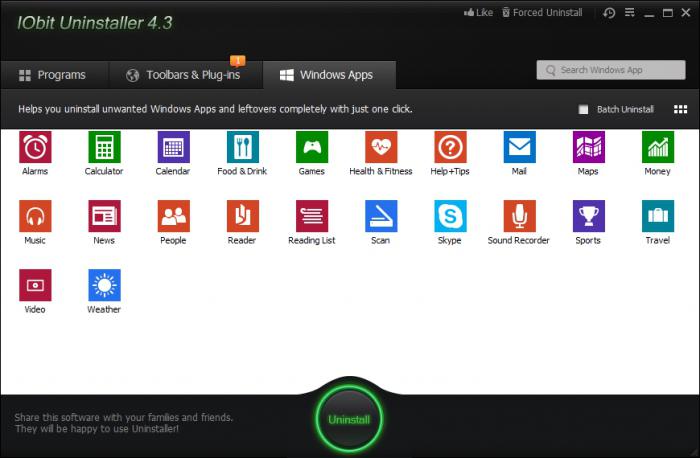
Task: Select the Help+Tips app icon
Action: [450, 147]
